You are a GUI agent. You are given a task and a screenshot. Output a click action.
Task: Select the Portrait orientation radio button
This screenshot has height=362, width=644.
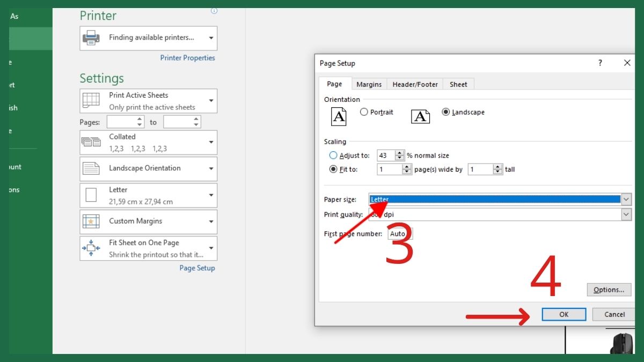[364, 112]
